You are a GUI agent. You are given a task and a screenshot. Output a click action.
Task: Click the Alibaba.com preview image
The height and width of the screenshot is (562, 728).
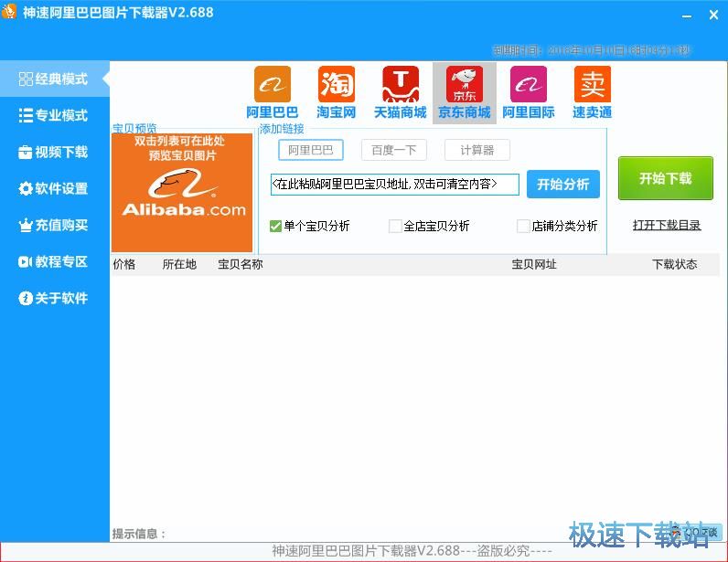tap(182, 193)
